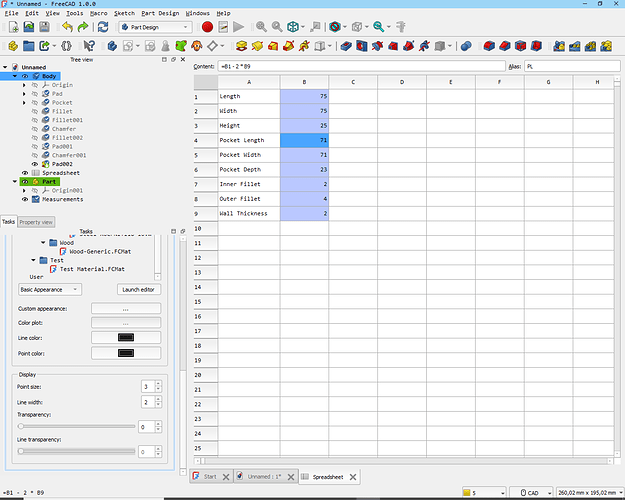Screen dimensions: 625x500
Task: Create a new Part with the yellow icon
Action: (x=13, y=46)
